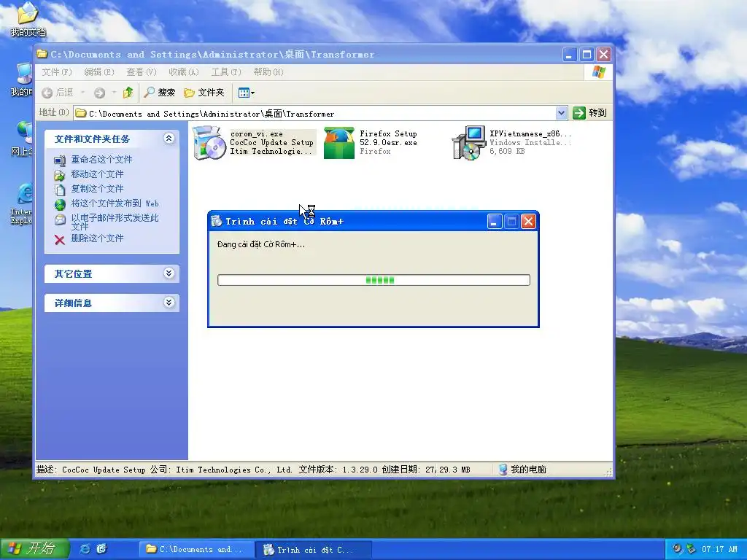The height and width of the screenshot is (560, 747).
Task: Open Back button history dropdown arrow
Action: (x=83, y=93)
